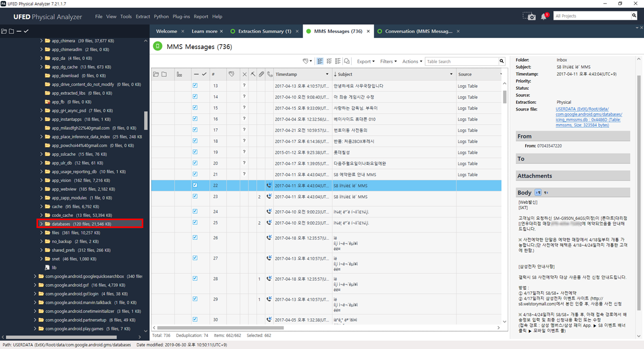Viewport: 644px width, 349px height.
Task: Open notifications bell with red badge
Action: [544, 16]
